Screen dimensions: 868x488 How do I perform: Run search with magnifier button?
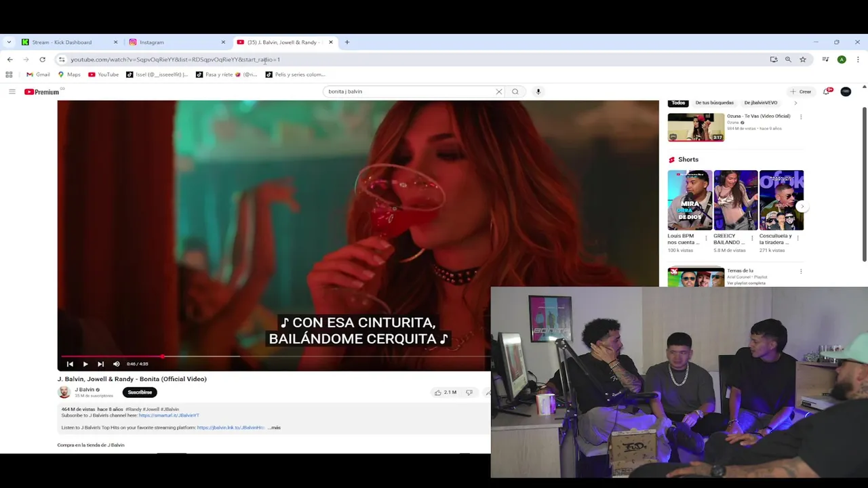tap(515, 91)
